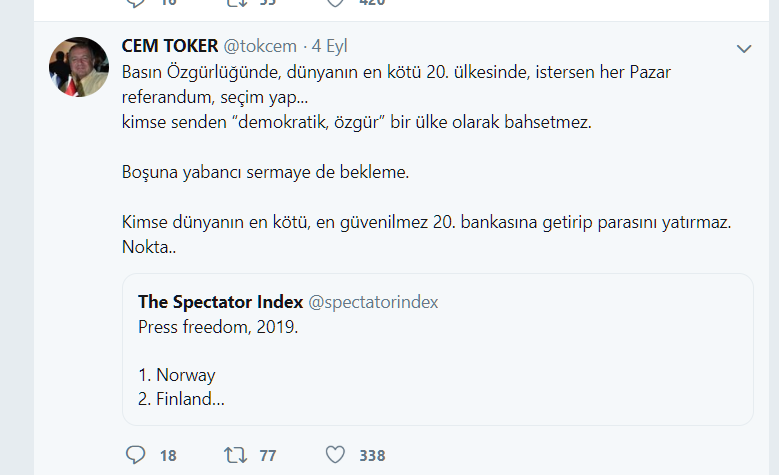This screenshot has height=475, width=779.
Task: Click the 338 likes count
Action: coord(372,456)
